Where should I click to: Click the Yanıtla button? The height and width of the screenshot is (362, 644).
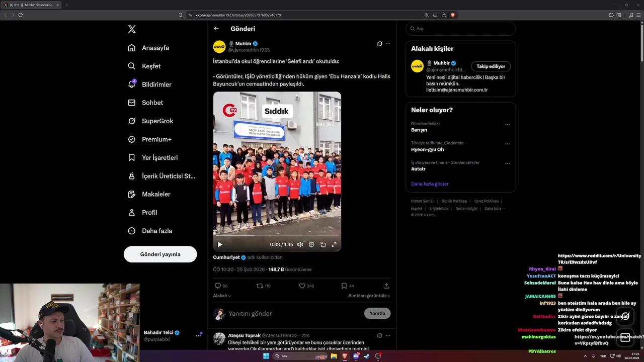pyautogui.click(x=377, y=313)
